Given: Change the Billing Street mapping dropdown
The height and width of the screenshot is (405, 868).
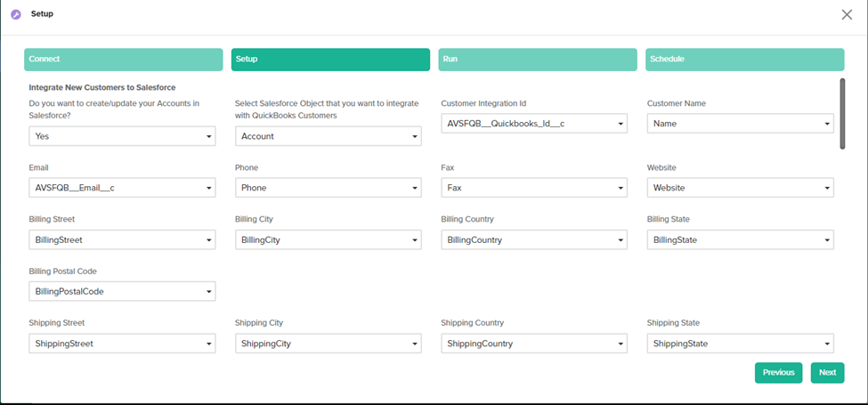Looking at the screenshot, I should (122, 239).
